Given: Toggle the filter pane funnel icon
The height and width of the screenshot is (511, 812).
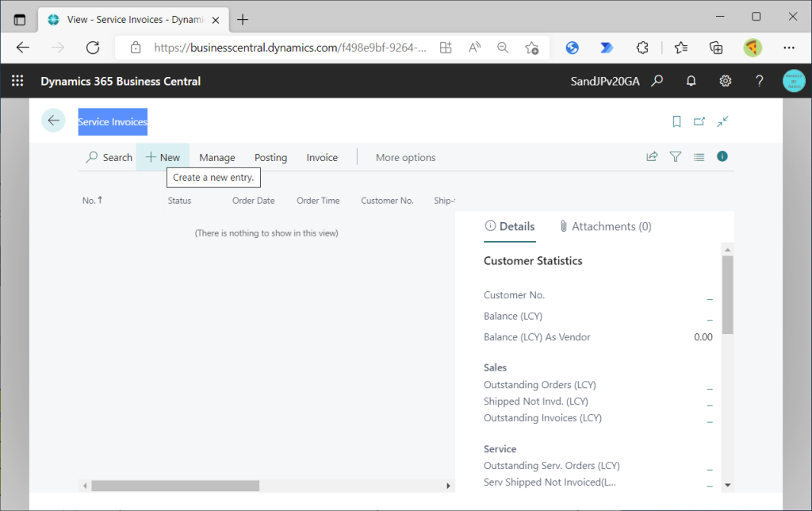Looking at the screenshot, I should tap(676, 156).
